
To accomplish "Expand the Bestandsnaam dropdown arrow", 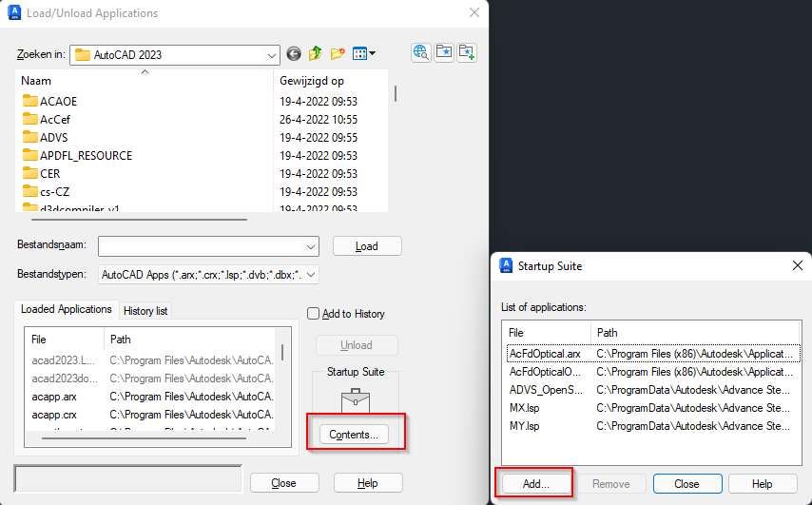I will point(311,246).
